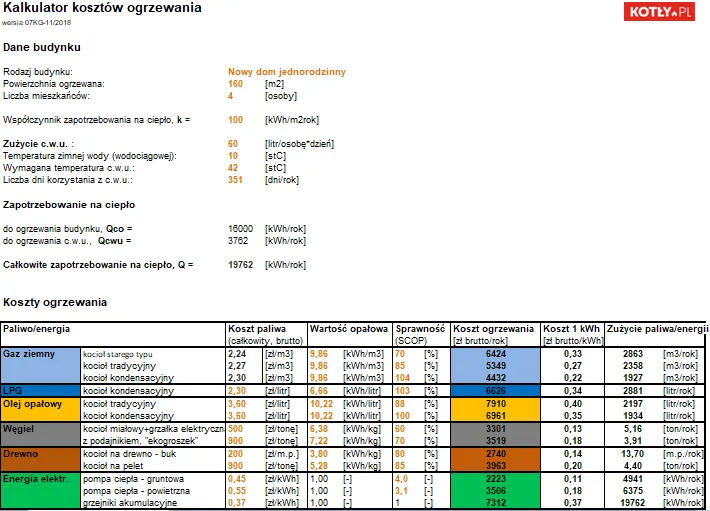
Task: Select the 'pompa ciepła - powietrzna' row label
Action: pyautogui.click(x=136, y=491)
